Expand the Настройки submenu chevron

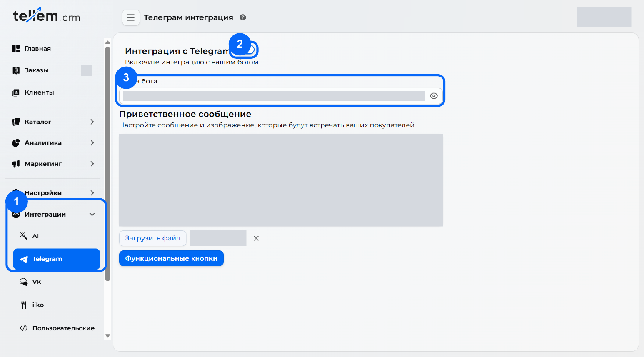point(92,193)
